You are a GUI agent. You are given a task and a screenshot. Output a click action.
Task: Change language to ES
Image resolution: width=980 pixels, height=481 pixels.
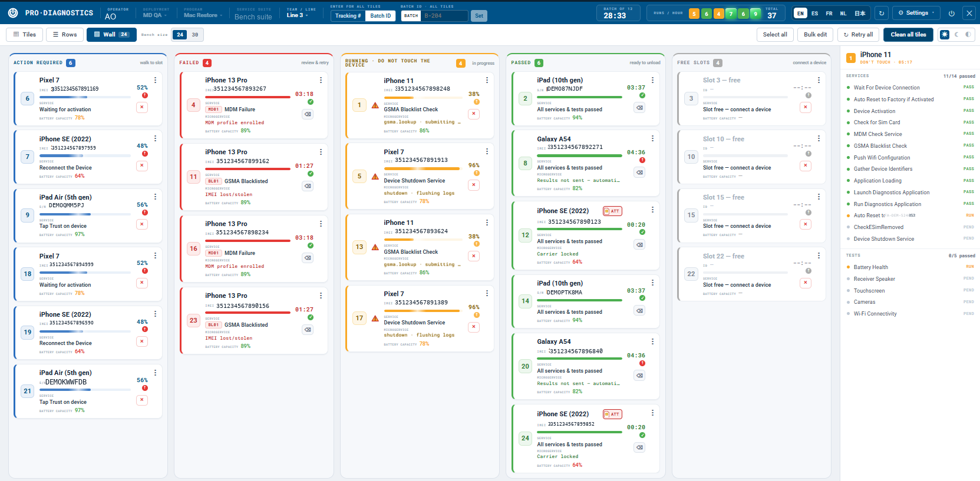[x=814, y=13]
